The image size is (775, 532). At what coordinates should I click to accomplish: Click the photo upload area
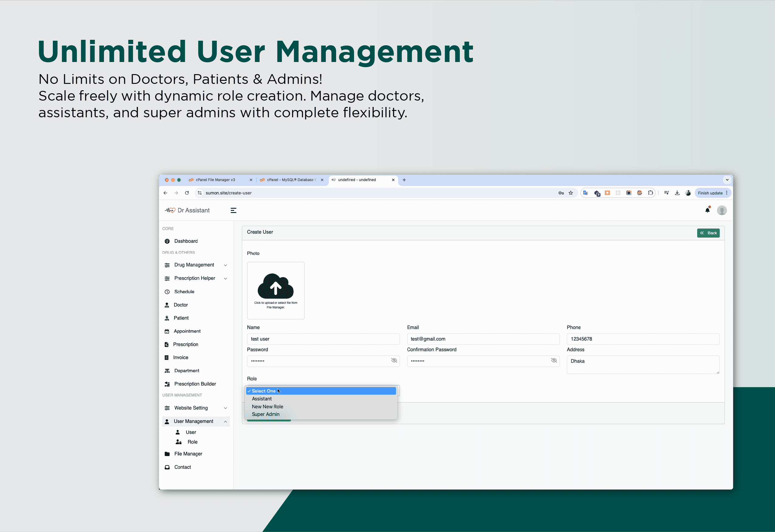click(275, 290)
